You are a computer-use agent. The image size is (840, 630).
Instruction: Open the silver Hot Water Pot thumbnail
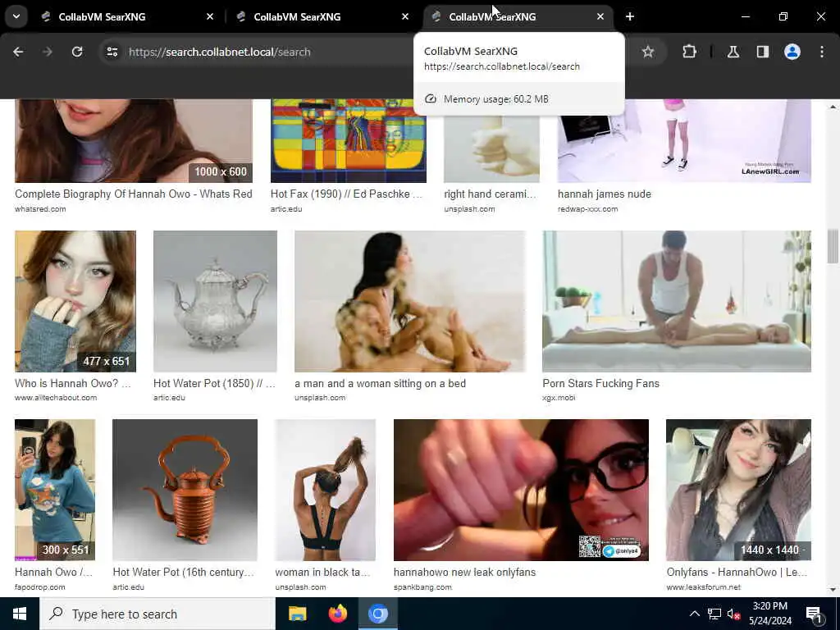tap(215, 301)
